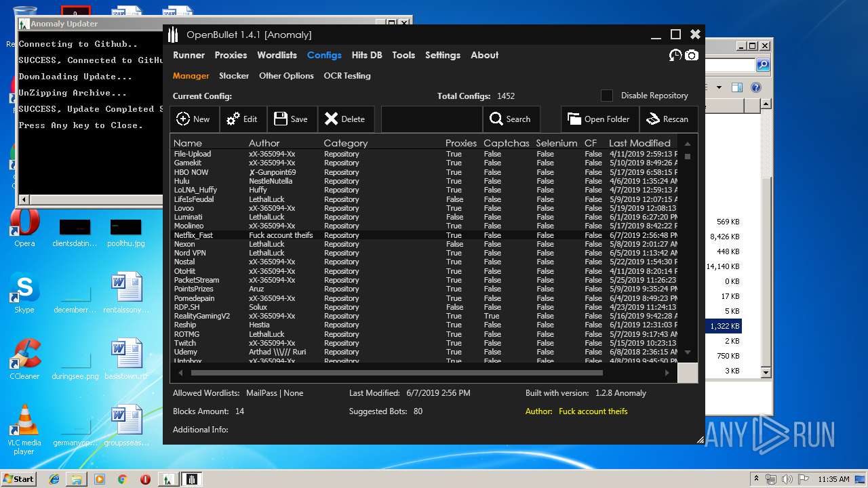Viewport: 868px width, 488px height.
Task: Select the CCleaner desktop shortcut
Action: (24, 359)
